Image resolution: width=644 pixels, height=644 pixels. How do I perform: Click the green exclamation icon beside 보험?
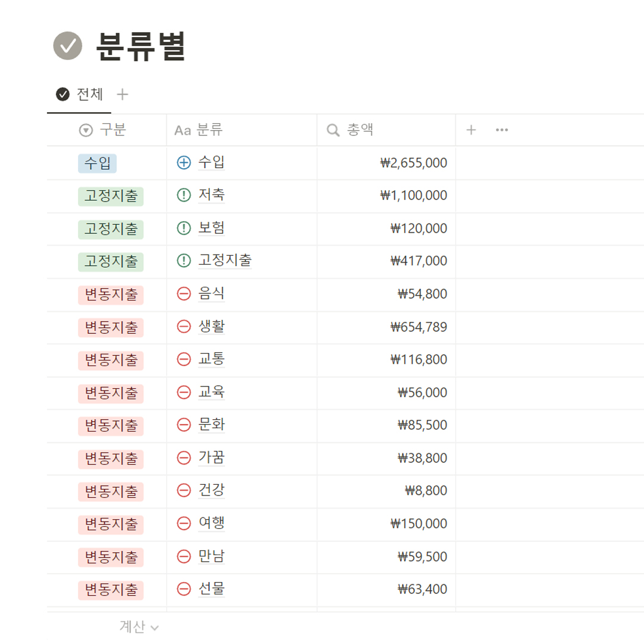click(x=184, y=228)
